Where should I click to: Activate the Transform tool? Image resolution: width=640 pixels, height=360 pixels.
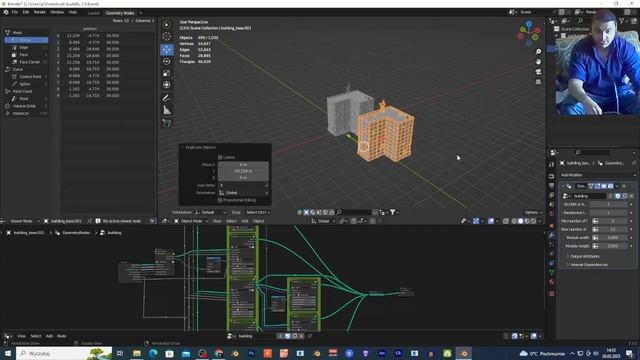pyautogui.click(x=167, y=85)
